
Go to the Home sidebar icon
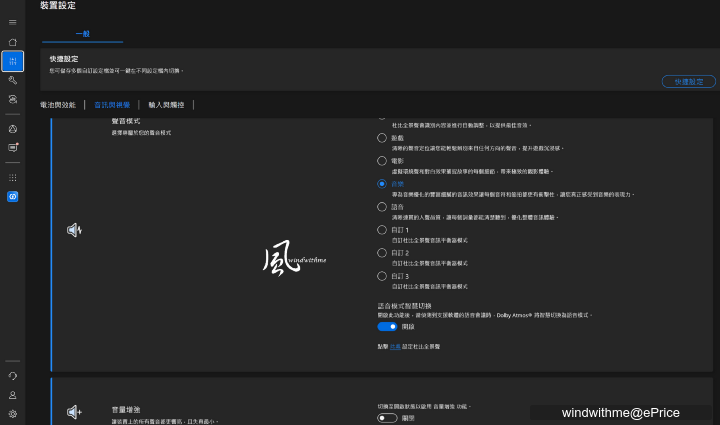pos(13,42)
